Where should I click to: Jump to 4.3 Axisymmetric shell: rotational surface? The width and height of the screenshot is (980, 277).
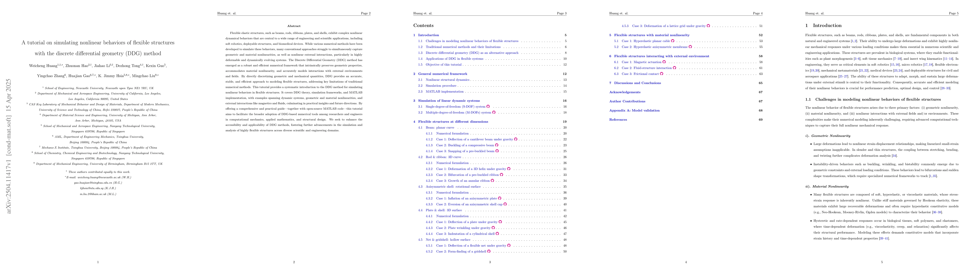pos(449,187)
